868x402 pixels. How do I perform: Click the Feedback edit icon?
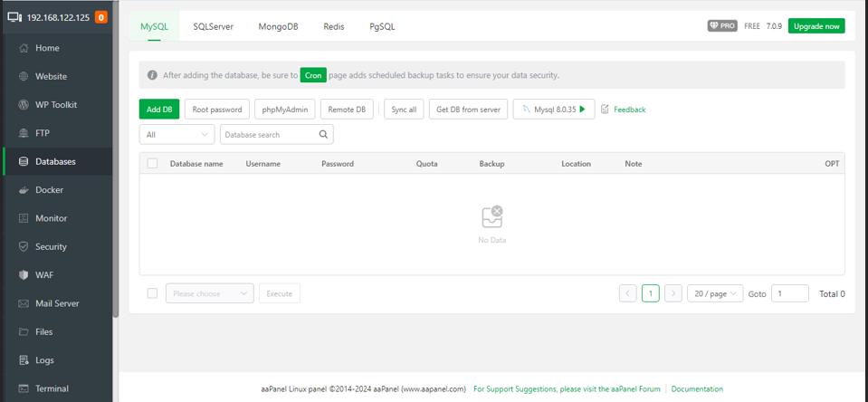point(605,109)
